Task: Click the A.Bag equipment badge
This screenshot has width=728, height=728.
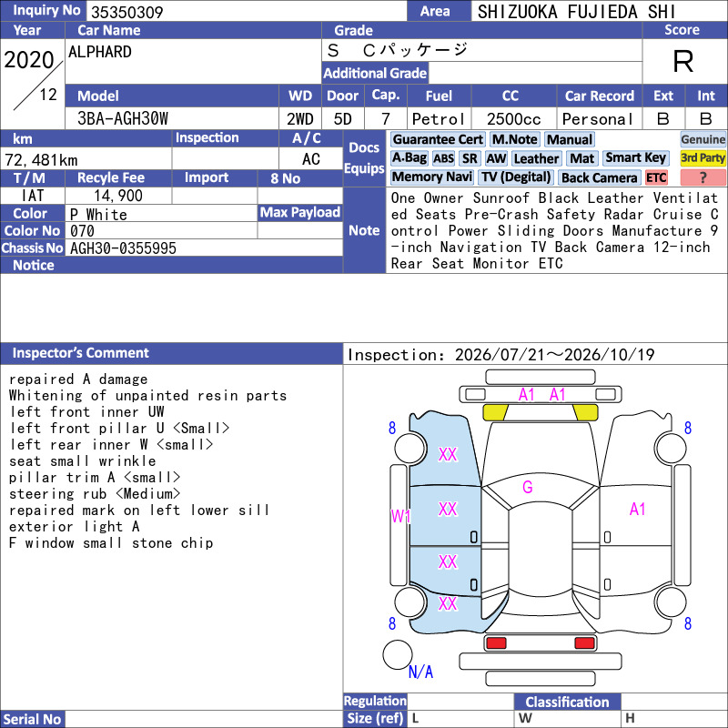Action: 409,158
